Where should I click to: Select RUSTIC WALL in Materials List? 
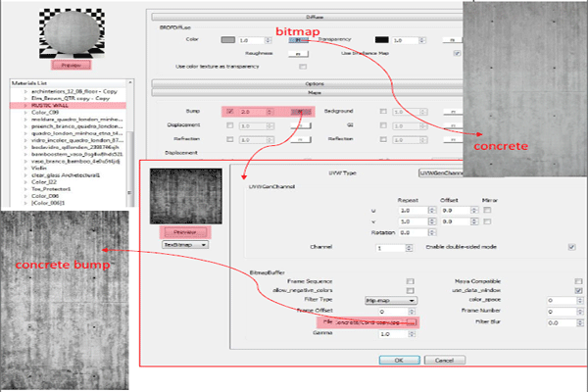(50, 106)
